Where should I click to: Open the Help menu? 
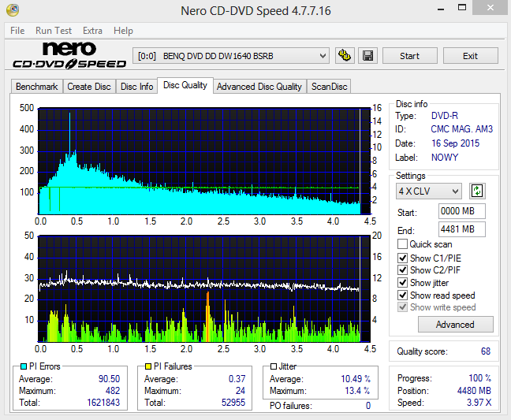coord(123,31)
